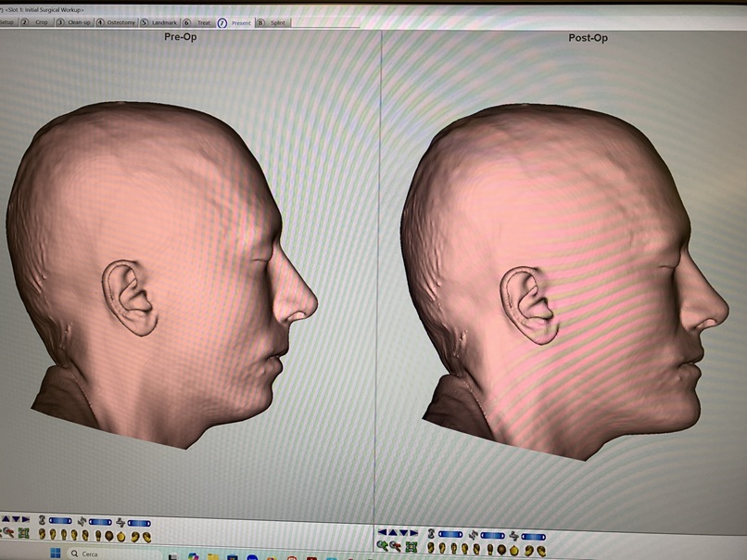Zoom out the Pre-Op view with red magnifier
This screenshot has height=560, width=747.
point(8,532)
